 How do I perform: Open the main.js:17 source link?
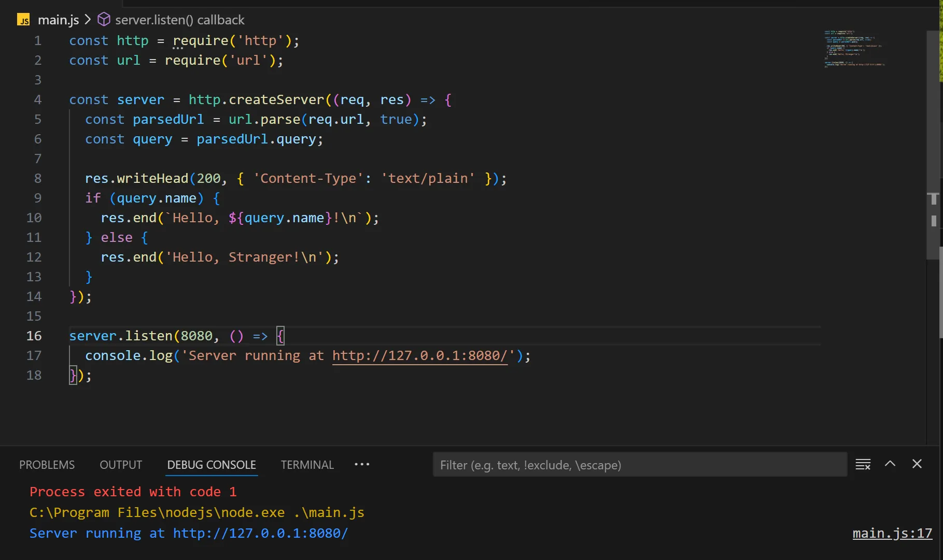pyautogui.click(x=892, y=533)
